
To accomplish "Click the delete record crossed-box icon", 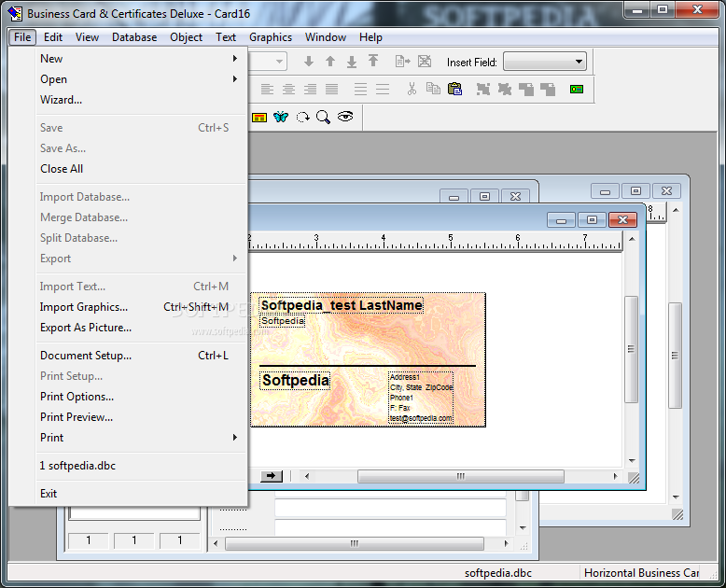I will (425, 61).
